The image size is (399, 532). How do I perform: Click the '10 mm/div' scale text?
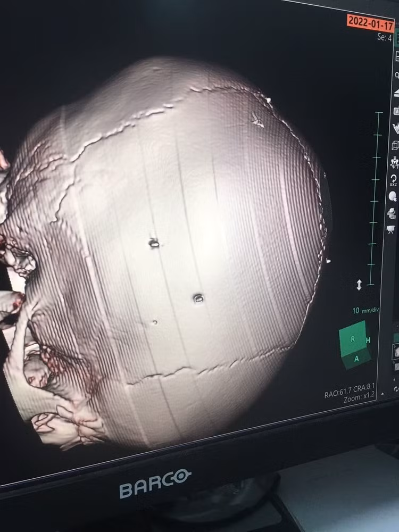366,311
